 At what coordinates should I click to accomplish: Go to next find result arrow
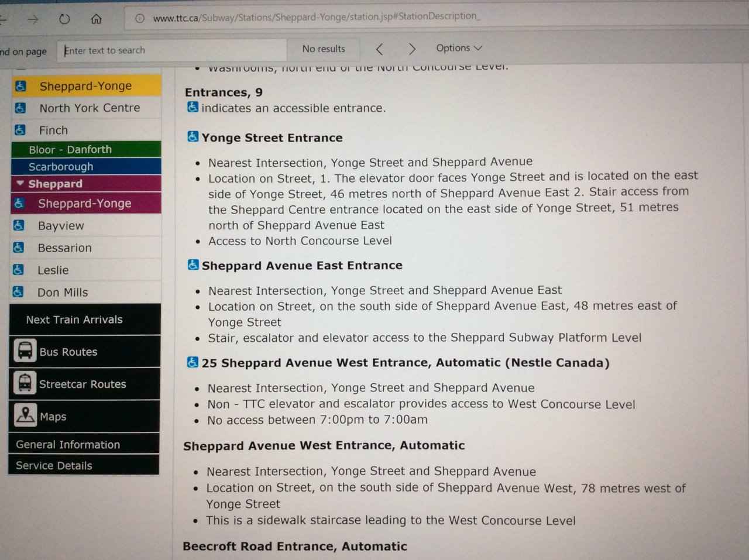point(412,49)
